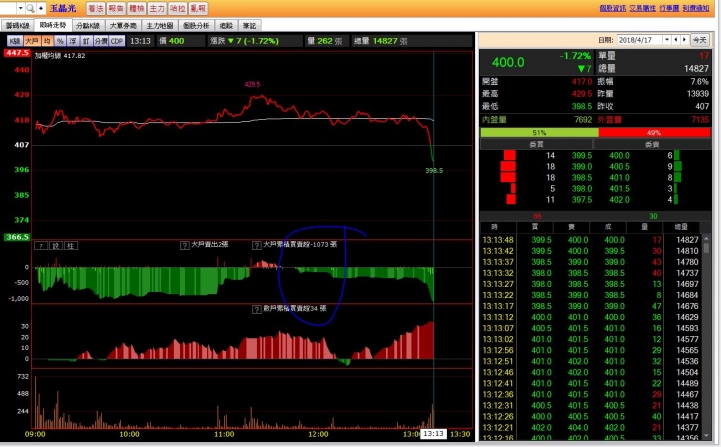Click the 398.5 low price label on chart
This screenshot has width=721, height=447.
pos(434,170)
